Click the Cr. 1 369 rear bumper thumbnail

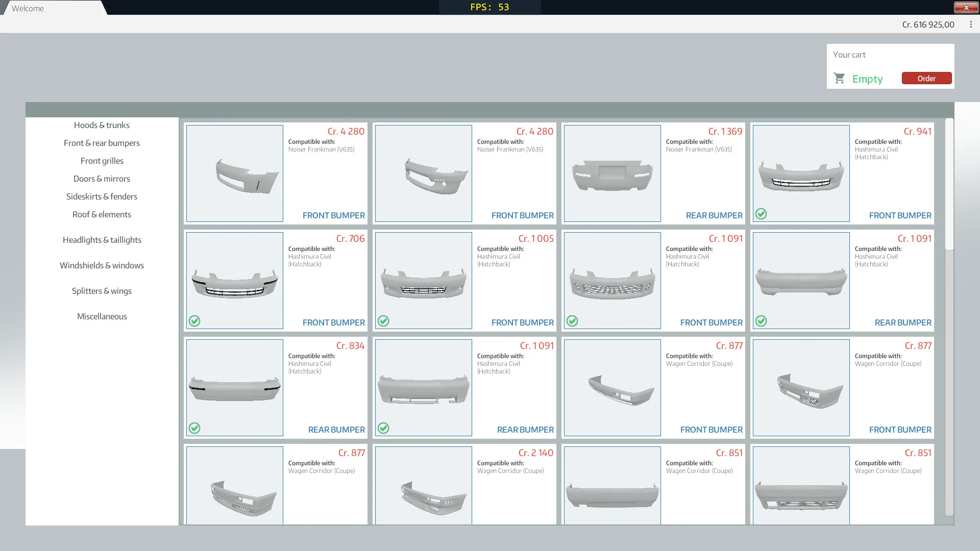(611, 173)
